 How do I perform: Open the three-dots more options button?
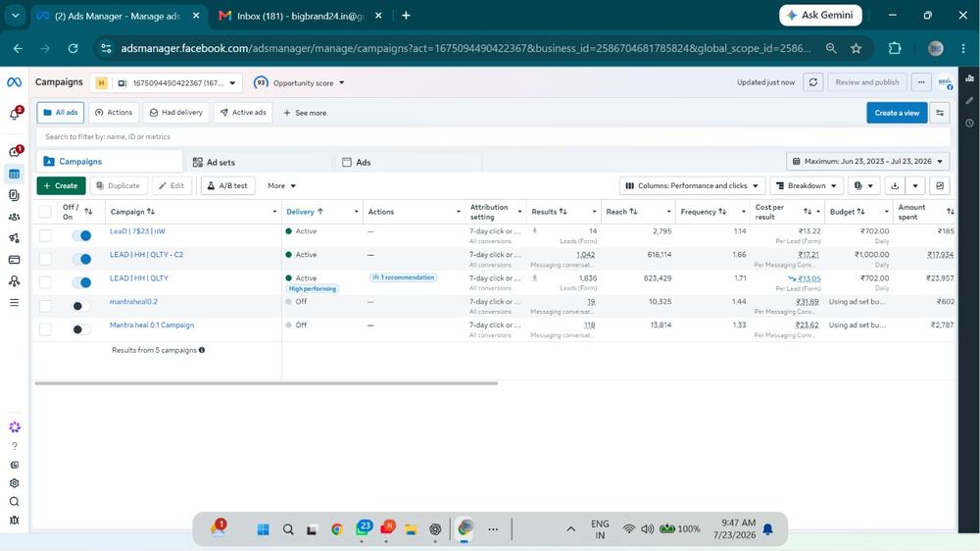pos(921,82)
